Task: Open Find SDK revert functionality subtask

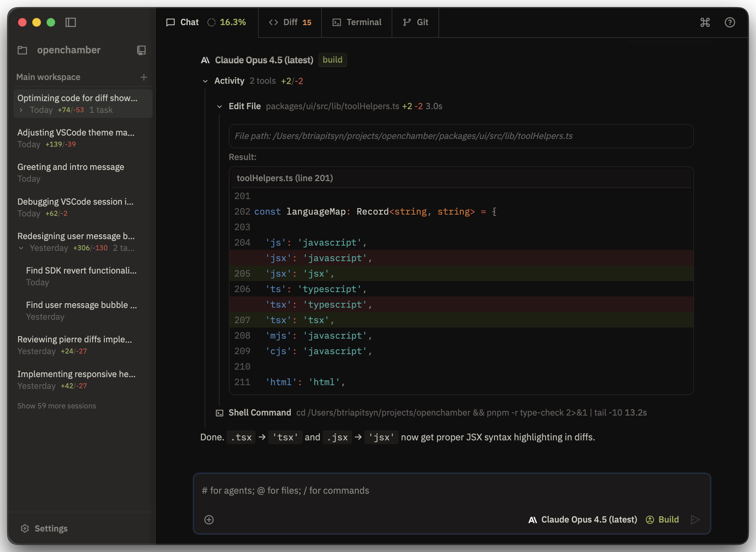Action: click(x=83, y=276)
